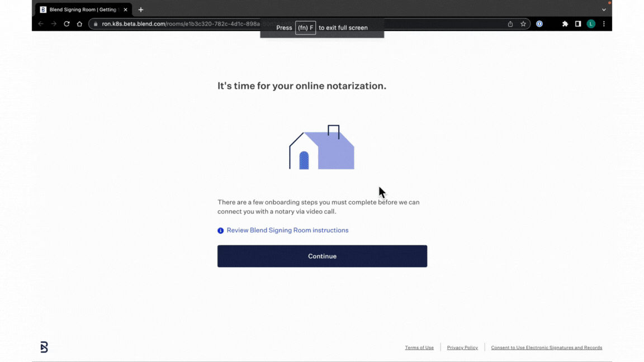Open Review Blend Signing Room instructions link
This screenshot has height=362, width=644.
point(287,230)
